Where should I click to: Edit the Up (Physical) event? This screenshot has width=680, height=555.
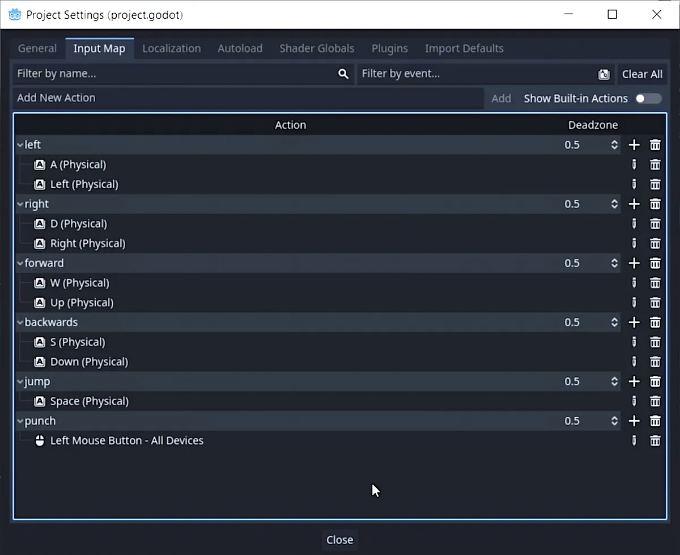(634, 303)
